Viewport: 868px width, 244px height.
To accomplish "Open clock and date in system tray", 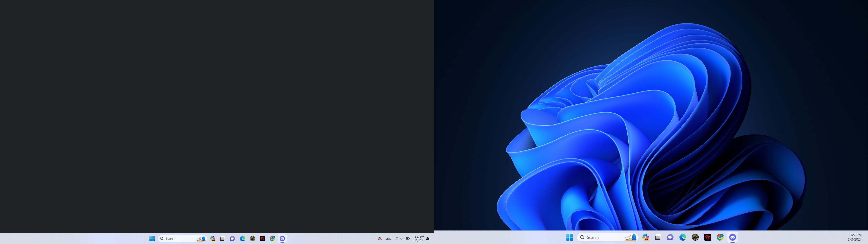I will pyautogui.click(x=418, y=239).
